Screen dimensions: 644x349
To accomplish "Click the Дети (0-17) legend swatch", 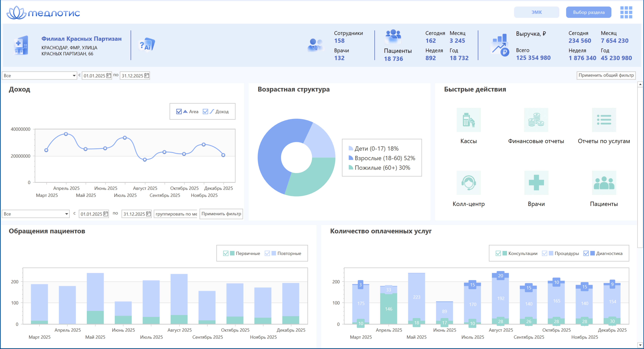I will click(351, 148).
